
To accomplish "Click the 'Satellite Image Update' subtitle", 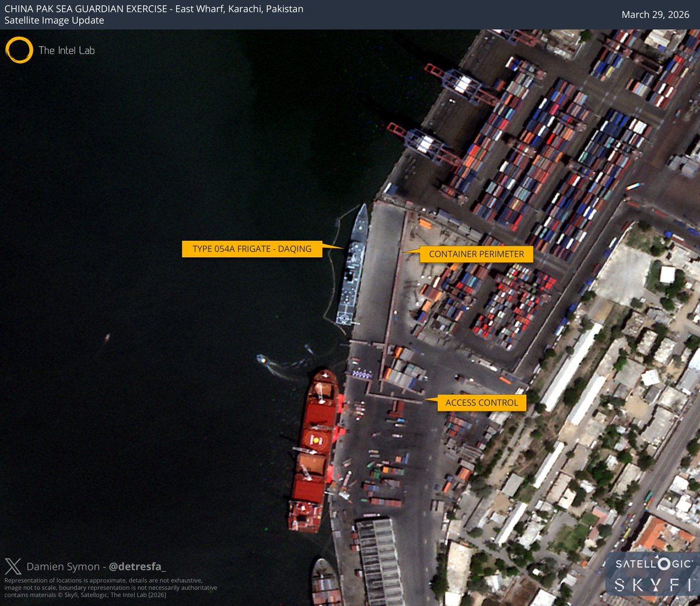I will [54, 20].
